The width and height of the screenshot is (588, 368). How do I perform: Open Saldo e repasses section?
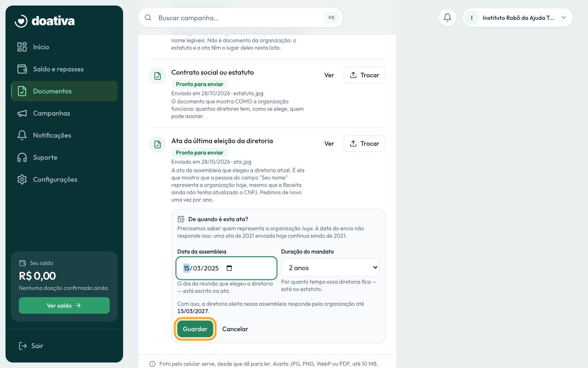(64, 69)
